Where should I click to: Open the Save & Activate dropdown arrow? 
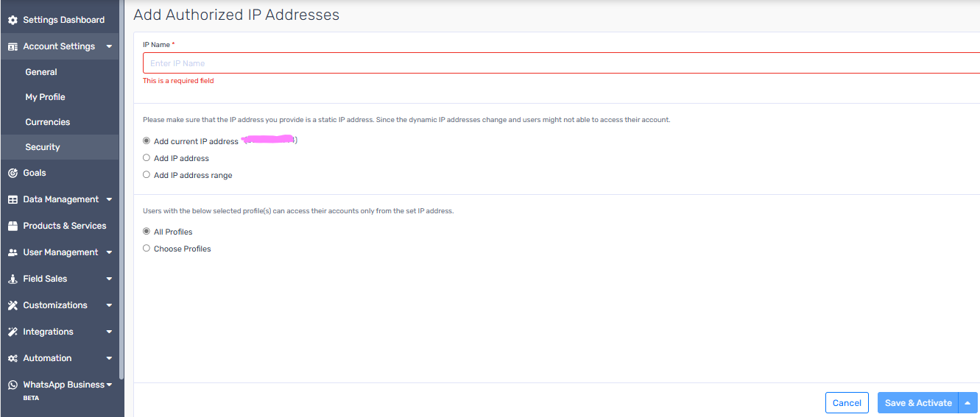(x=967, y=403)
